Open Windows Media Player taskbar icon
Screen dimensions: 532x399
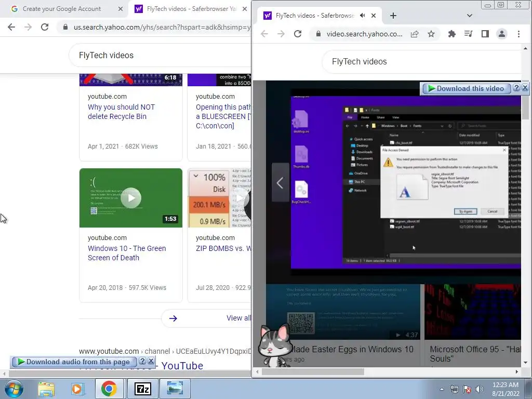tap(77, 389)
